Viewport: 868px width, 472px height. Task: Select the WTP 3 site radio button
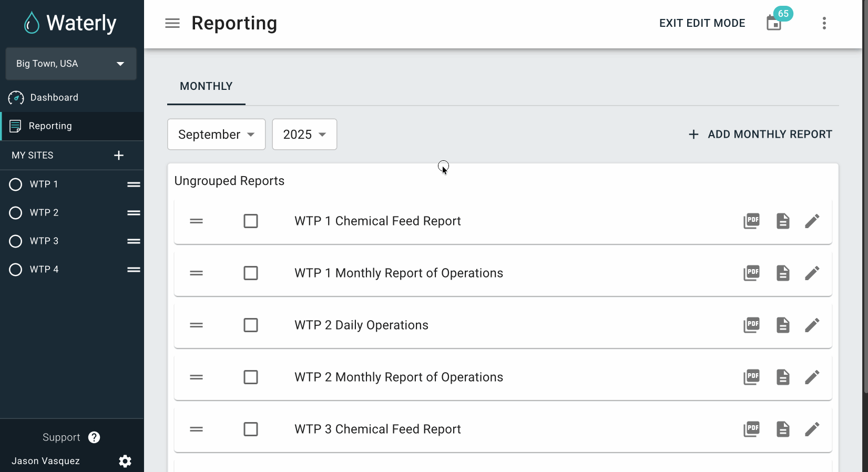point(16,241)
